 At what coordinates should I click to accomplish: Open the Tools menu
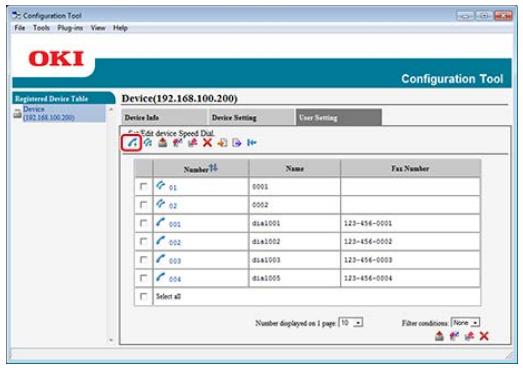[41, 28]
